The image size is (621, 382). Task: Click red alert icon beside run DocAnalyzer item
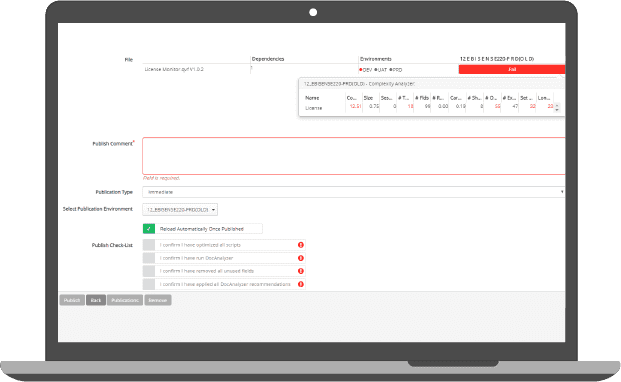point(301,258)
